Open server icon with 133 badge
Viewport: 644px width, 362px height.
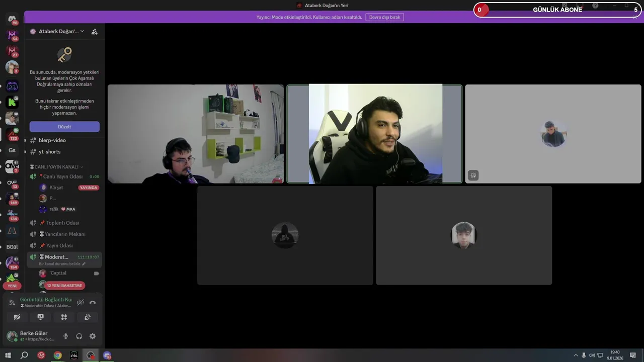(12, 134)
